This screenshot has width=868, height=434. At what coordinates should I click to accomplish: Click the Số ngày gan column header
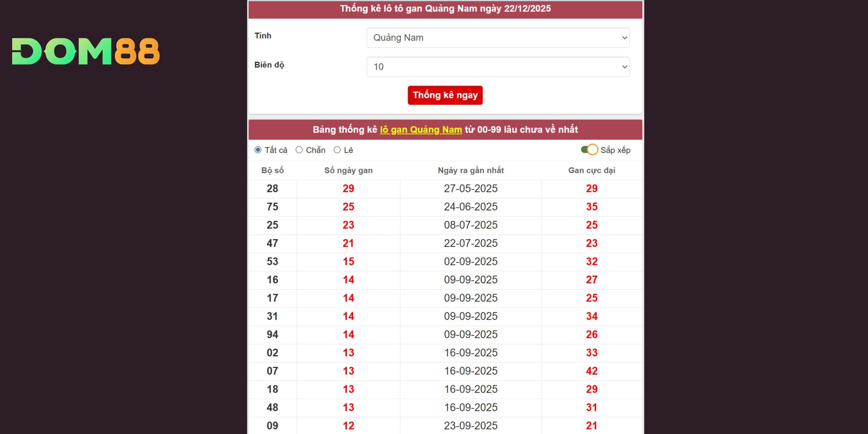tap(348, 170)
